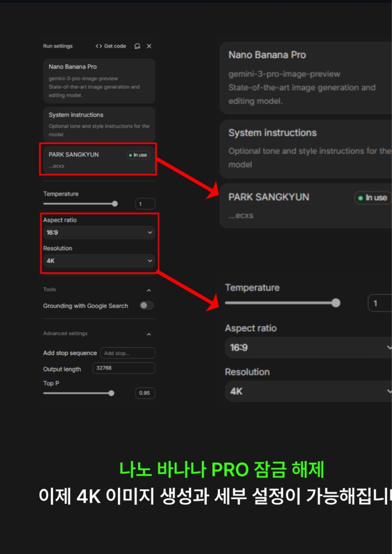The image size is (392, 554).
Task: Toggle Grounding with Google Search switch
Action: tap(147, 305)
